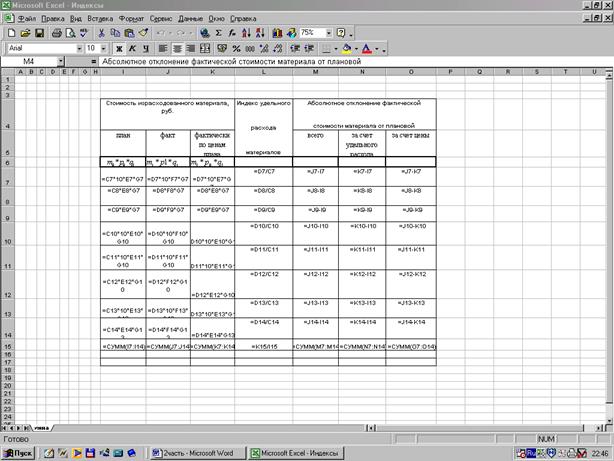Click the Fill Color bucket swatch
The width and height of the screenshot is (614, 461).
click(x=346, y=48)
